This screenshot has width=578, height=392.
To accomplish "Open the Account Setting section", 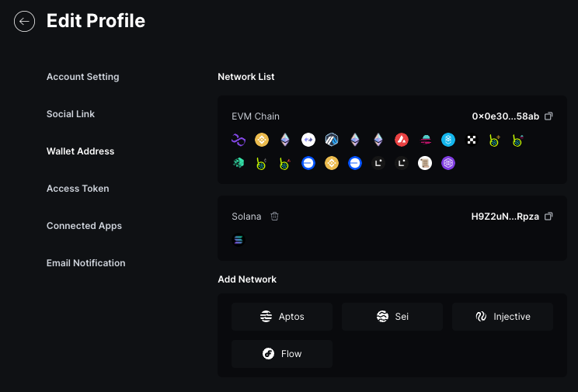I will (x=83, y=77).
